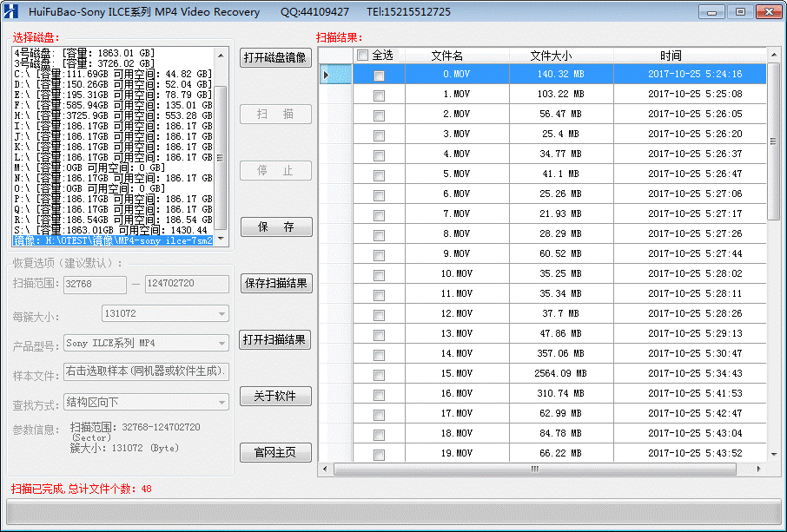Check the box for 19.MOV
Image resolution: width=787 pixels, height=532 pixels.
tap(379, 455)
